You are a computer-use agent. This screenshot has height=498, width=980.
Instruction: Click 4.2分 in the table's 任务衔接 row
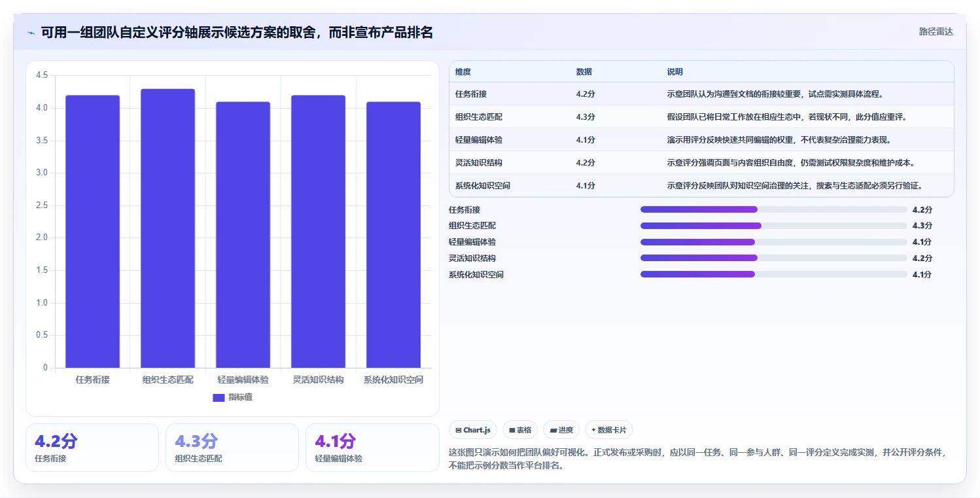point(586,94)
